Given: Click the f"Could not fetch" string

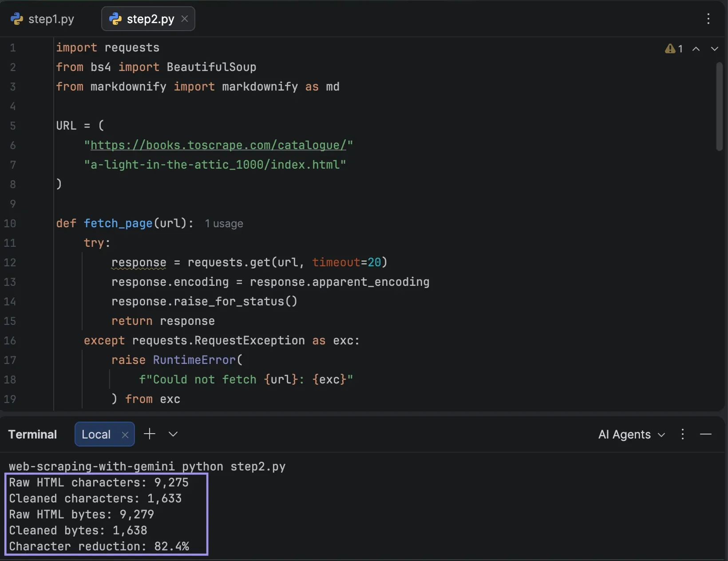Looking at the screenshot, I should pyautogui.click(x=246, y=379).
